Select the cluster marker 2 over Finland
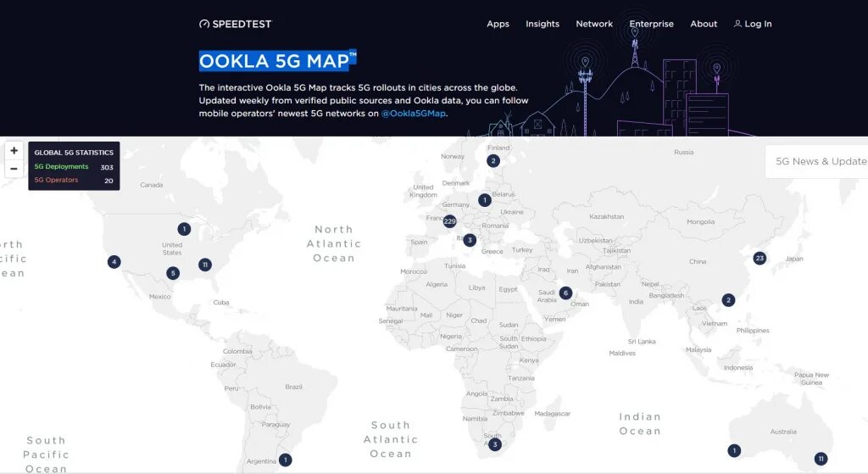The image size is (868, 474). [493, 161]
